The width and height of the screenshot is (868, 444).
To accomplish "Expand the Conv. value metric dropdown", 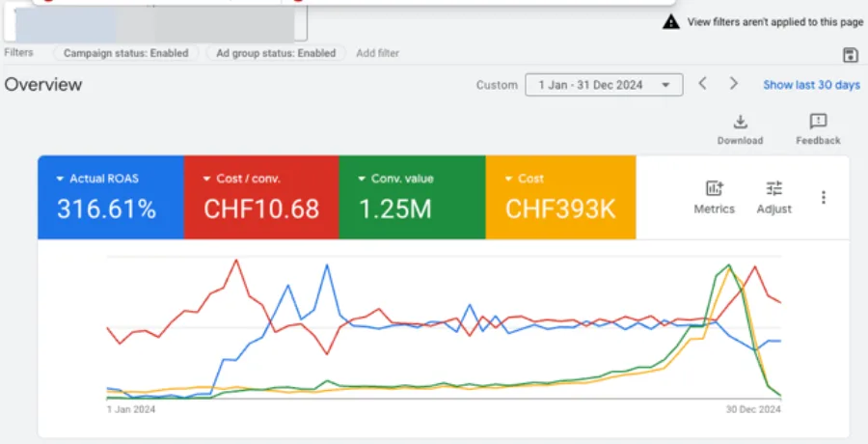I will point(362,179).
